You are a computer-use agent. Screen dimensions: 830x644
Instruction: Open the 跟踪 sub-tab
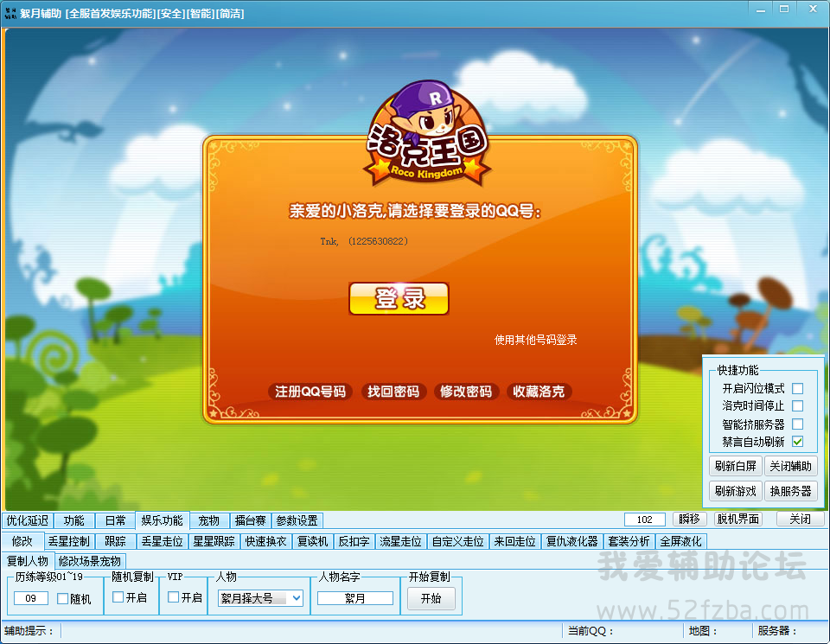coord(115,542)
